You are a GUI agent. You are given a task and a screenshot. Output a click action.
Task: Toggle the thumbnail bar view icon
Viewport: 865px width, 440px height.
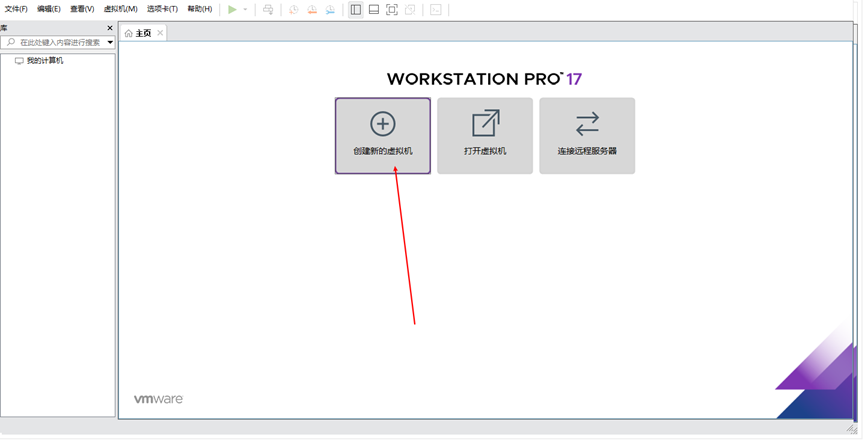373,9
